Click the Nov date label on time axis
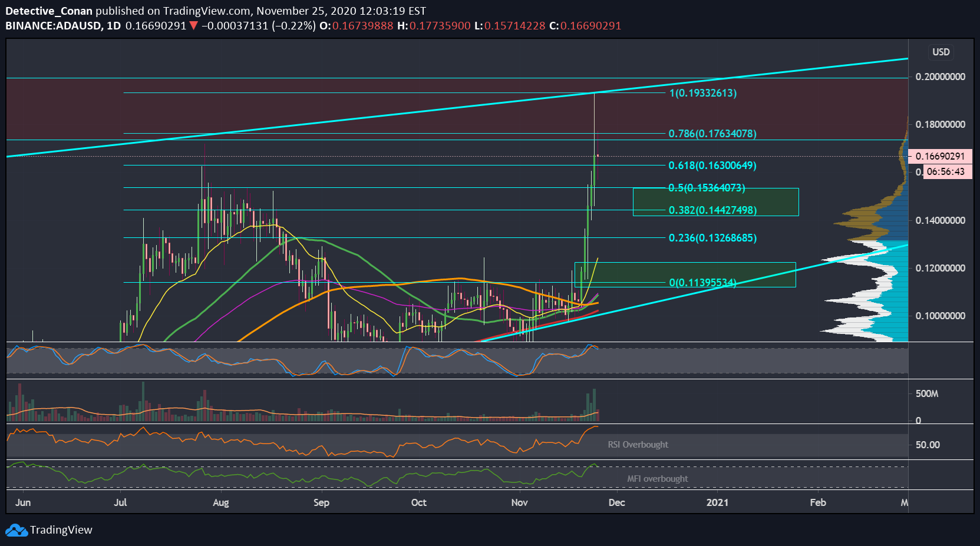The height and width of the screenshot is (546, 980). [519, 502]
